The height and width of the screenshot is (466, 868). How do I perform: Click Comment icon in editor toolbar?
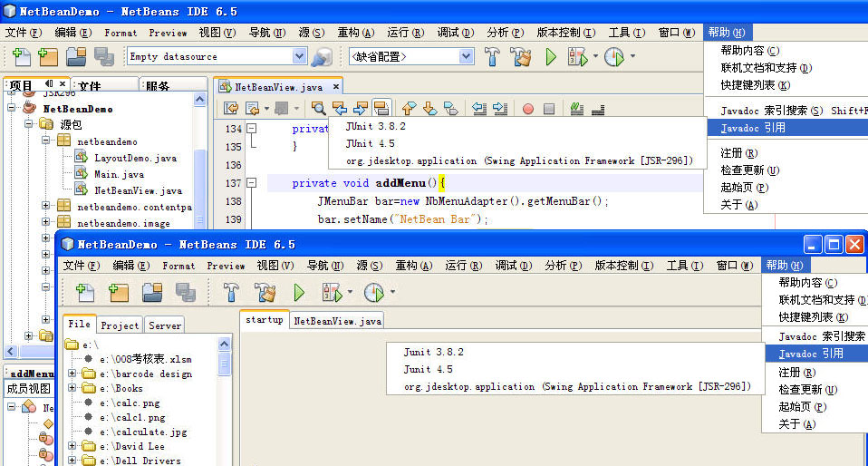click(x=577, y=109)
